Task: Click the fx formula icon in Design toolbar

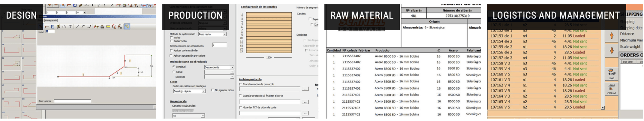Action: pyautogui.click(x=120, y=27)
